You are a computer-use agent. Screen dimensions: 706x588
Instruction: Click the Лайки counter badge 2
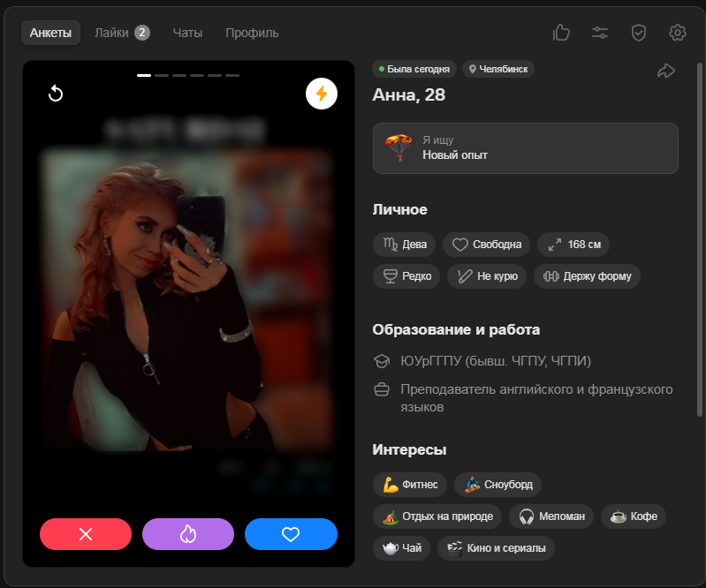142,33
